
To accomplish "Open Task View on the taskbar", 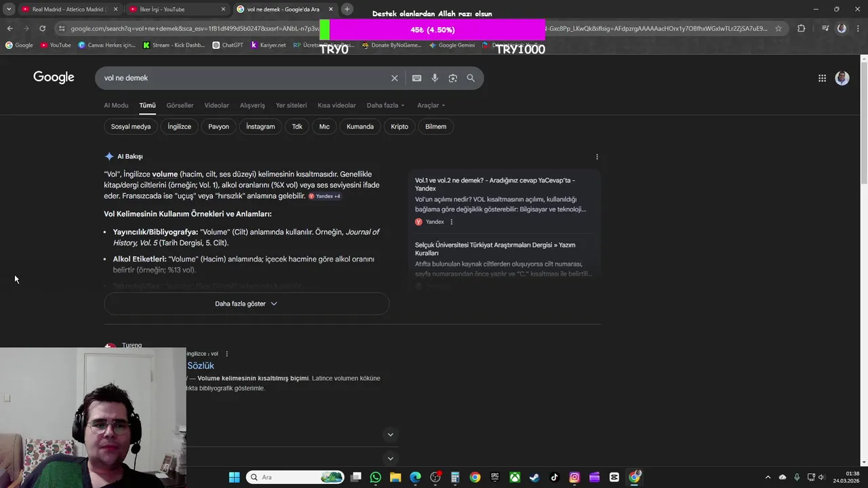I will 356,477.
